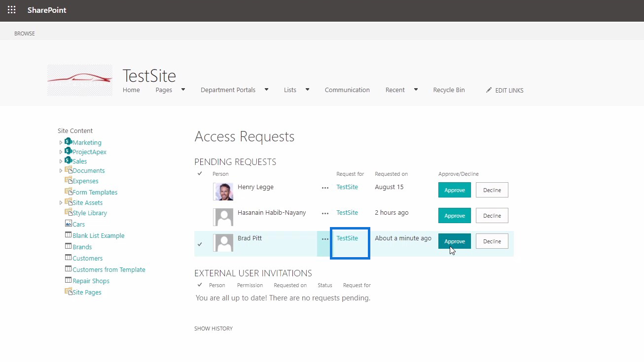This screenshot has width=644, height=362.
Task: Open the Lists navigation dropdown arrow
Action: pyautogui.click(x=307, y=90)
